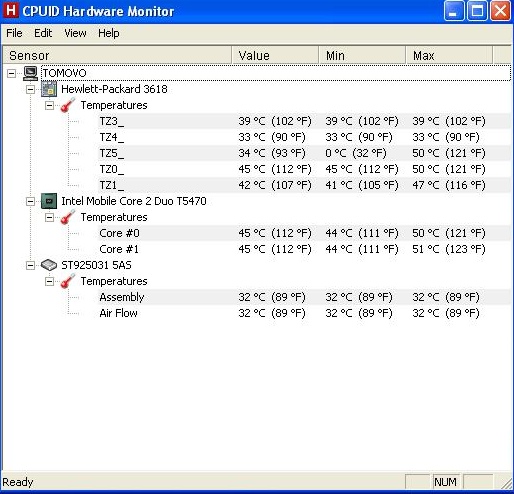Collapse the ST925031 5AS drive node
The image size is (514, 494).
point(30,265)
